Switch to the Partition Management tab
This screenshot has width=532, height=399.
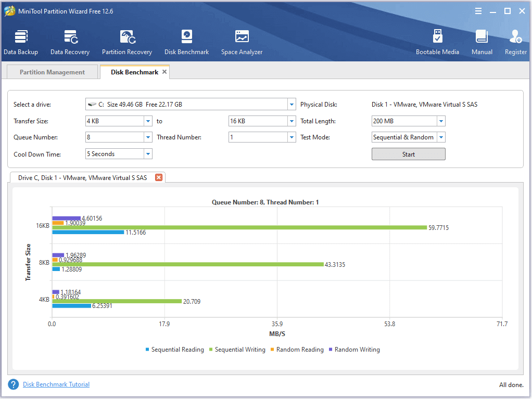coord(52,72)
